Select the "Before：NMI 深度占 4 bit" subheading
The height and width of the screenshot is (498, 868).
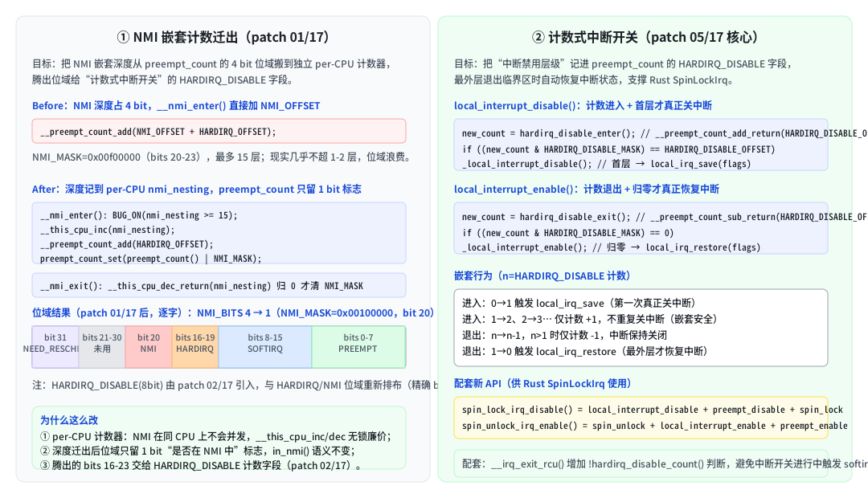tap(176, 106)
